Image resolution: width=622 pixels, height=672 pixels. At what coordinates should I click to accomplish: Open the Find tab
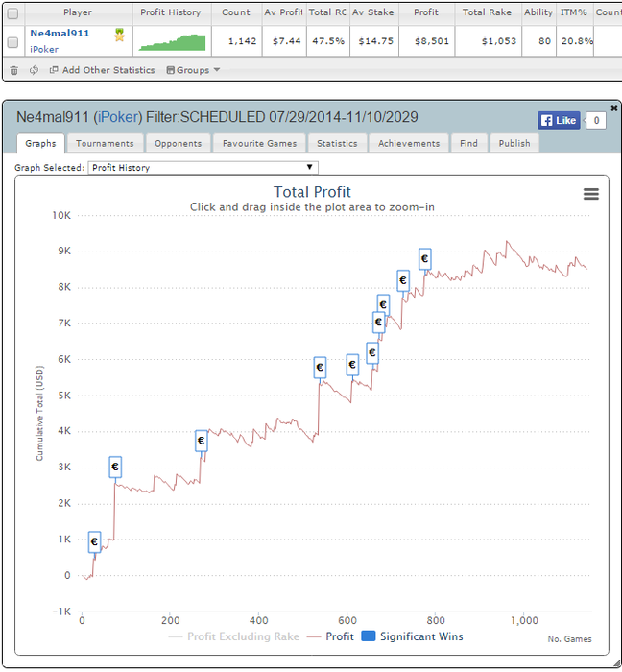(468, 144)
